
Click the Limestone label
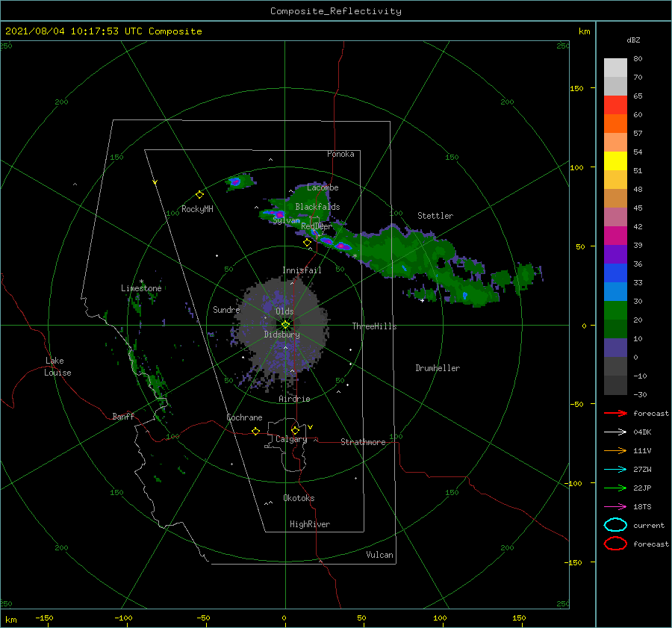141,288
